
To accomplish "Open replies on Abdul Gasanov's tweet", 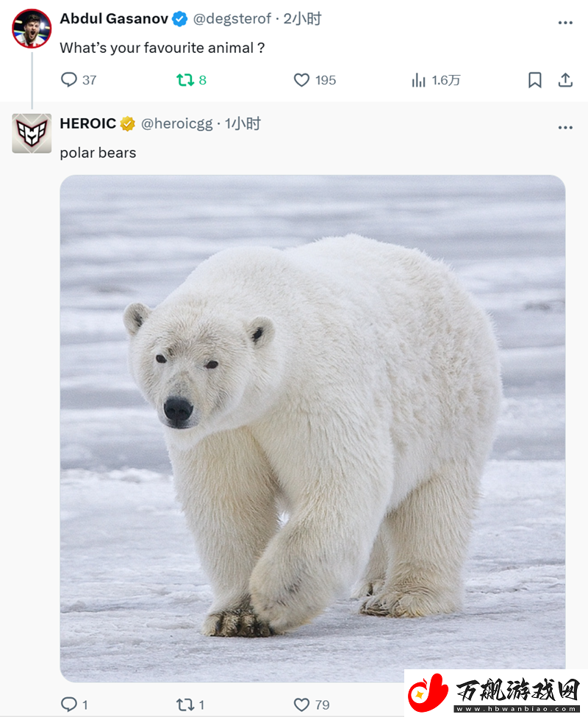I will pyautogui.click(x=78, y=80).
